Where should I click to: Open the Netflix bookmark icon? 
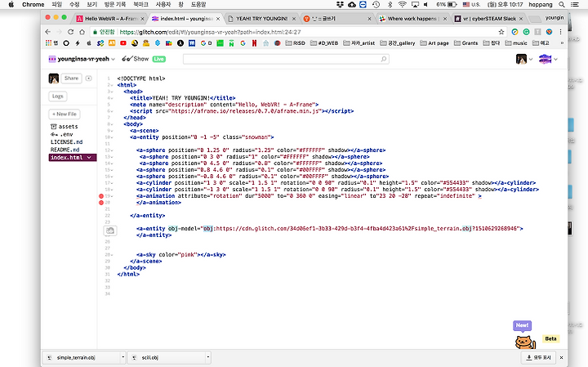(x=254, y=43)
